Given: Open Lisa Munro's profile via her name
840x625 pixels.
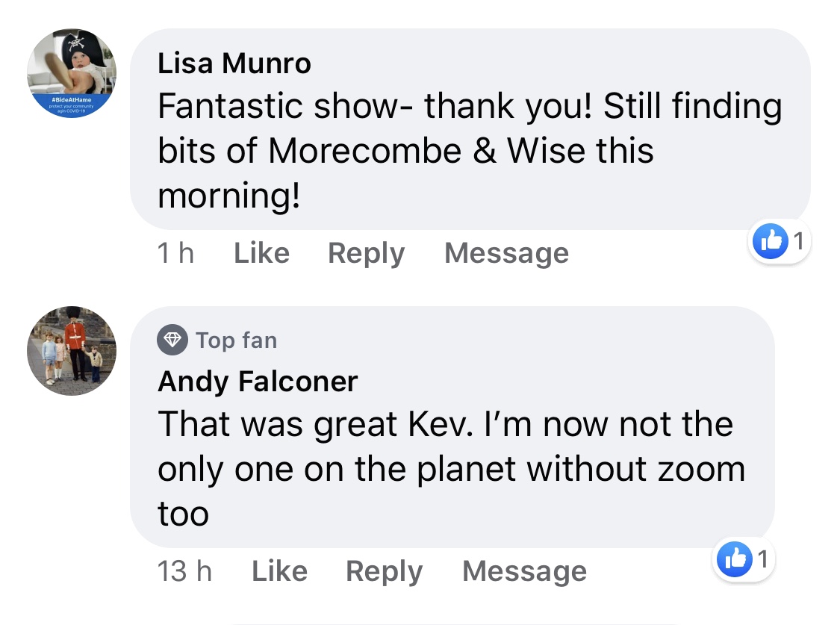Looking at the screenshot, I should (234, 63).
